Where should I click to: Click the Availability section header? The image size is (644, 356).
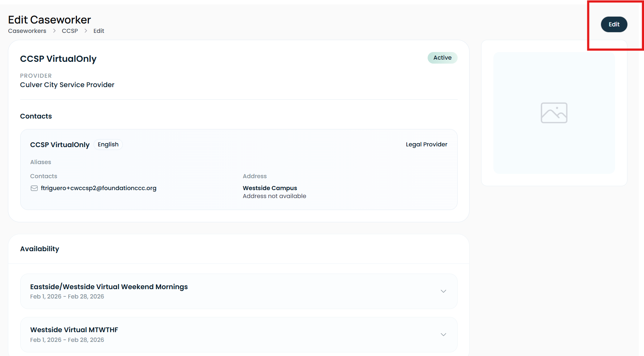40,249
